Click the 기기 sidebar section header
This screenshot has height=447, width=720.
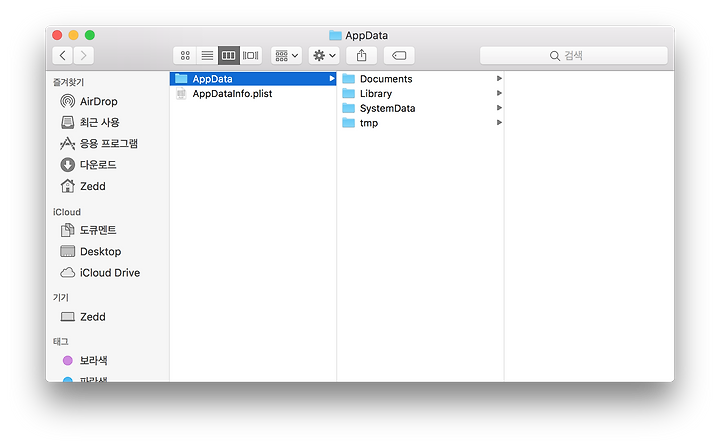tap(61, 297)
